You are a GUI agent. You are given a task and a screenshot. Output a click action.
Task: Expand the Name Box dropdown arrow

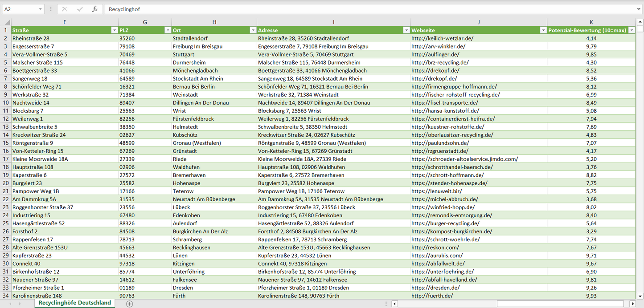point(41,9)
